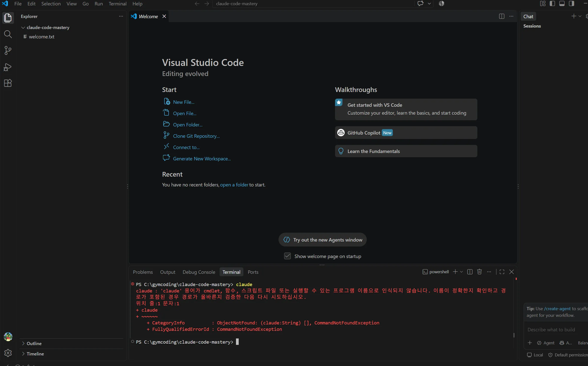Switch to the Ports panel tab

253,272
